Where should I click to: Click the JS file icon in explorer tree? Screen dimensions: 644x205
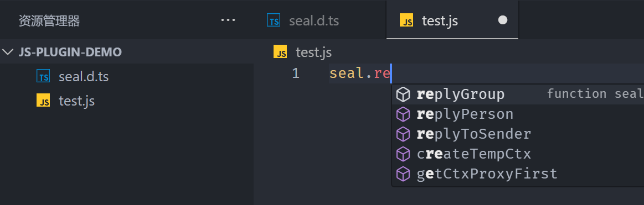pyautogui.click(x=43, y=101)
